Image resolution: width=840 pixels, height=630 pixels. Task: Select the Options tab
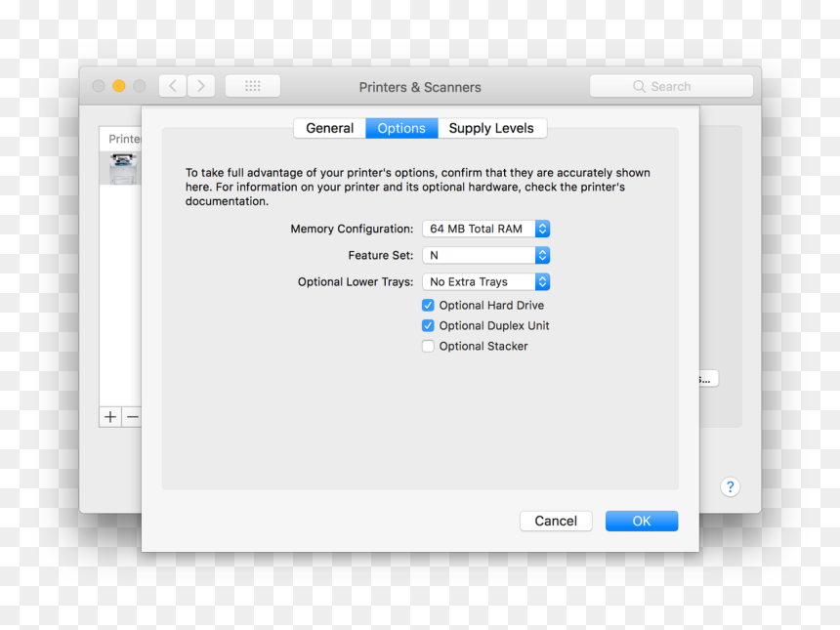pyautogui.click(x=401, y=129)
